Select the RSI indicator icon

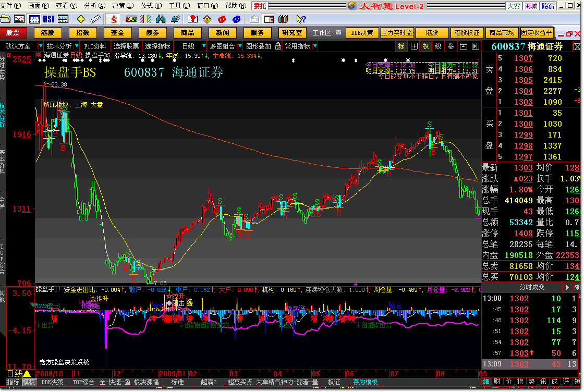pyautogui.click(x=48, y=19)
